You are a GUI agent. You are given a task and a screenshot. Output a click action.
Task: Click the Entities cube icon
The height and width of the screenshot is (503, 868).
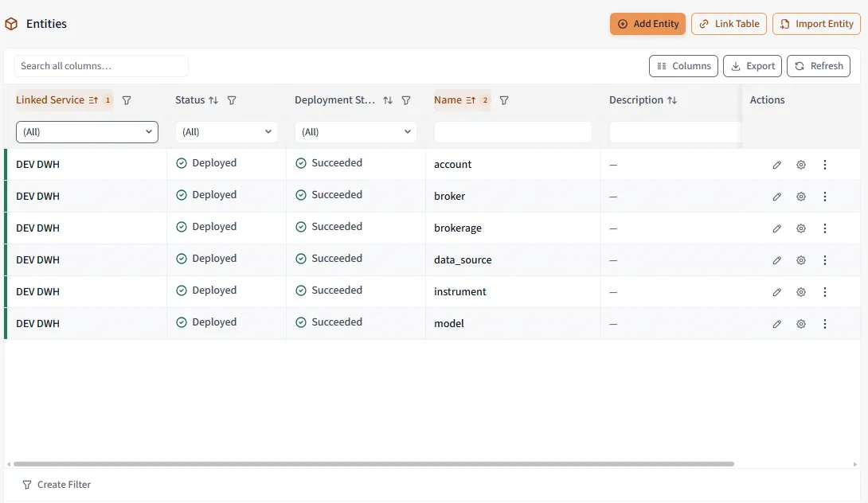[x=11, y=24]
